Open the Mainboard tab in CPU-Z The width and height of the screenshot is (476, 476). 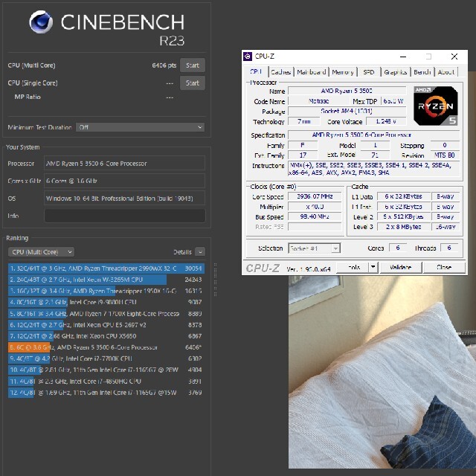click(x=312, y=72)
